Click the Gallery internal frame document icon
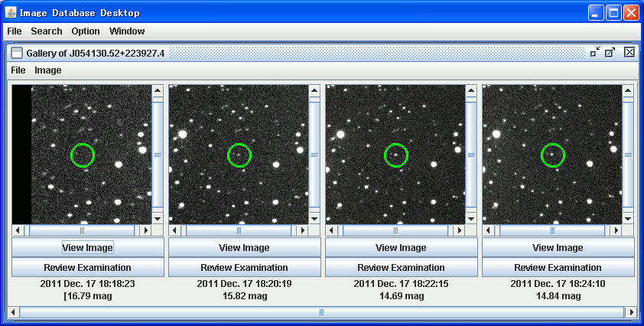Screen dimensions: 644x326 [x=16, y=53]
